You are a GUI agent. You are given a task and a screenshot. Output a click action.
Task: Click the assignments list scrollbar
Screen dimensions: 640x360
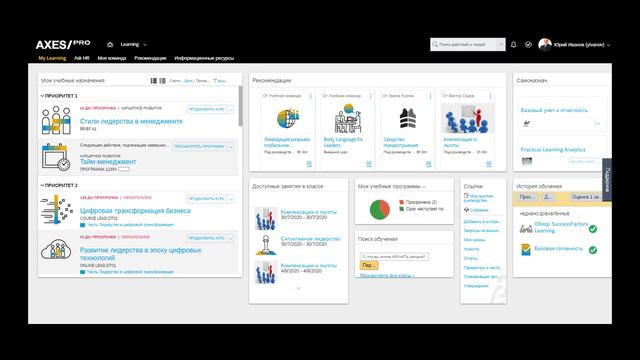point(240,106)
